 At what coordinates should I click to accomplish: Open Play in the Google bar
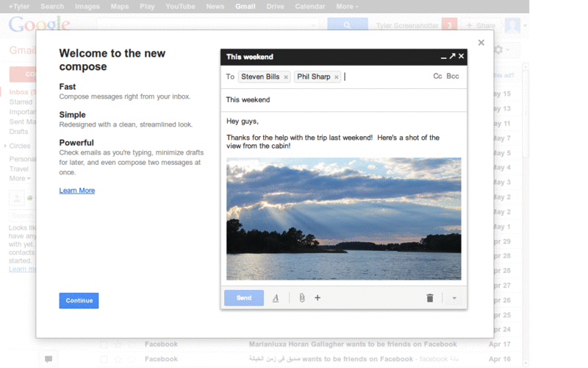tap(147, 7)
